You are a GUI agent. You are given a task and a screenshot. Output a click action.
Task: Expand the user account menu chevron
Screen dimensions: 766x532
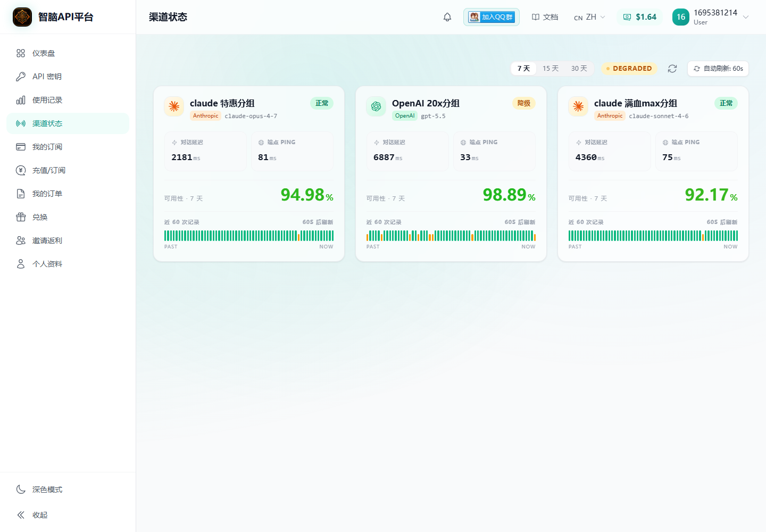pos(746,17)
